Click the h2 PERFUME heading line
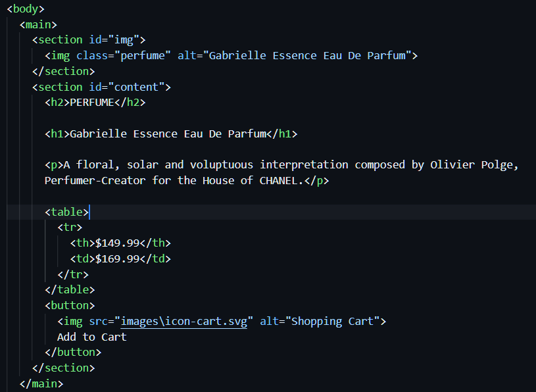The width and height of the screenshot is (536, 392). 95,103
